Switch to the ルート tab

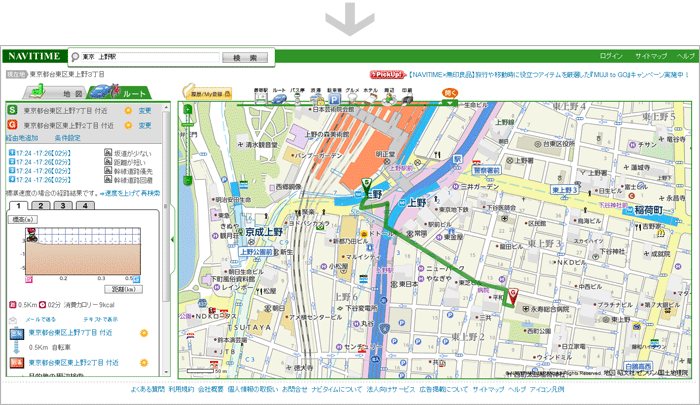120,92
